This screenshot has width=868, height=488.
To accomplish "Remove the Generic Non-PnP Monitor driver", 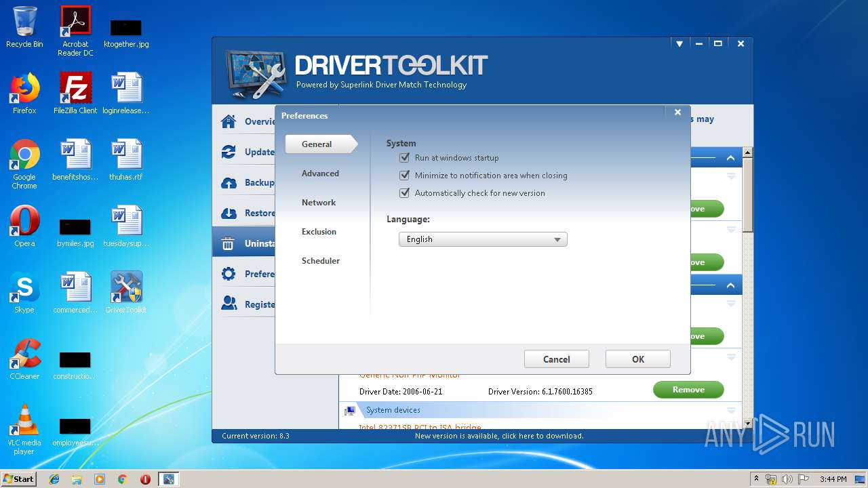I will [x=688, y=390].
